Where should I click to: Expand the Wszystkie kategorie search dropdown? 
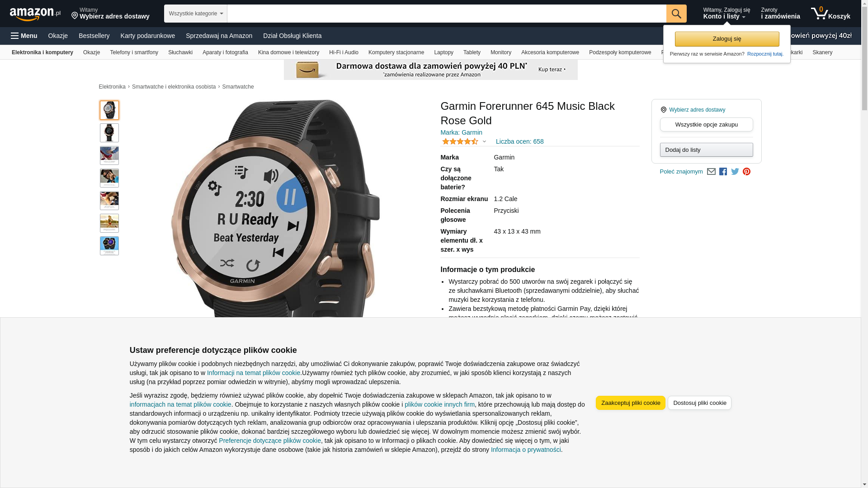(195, 14)
